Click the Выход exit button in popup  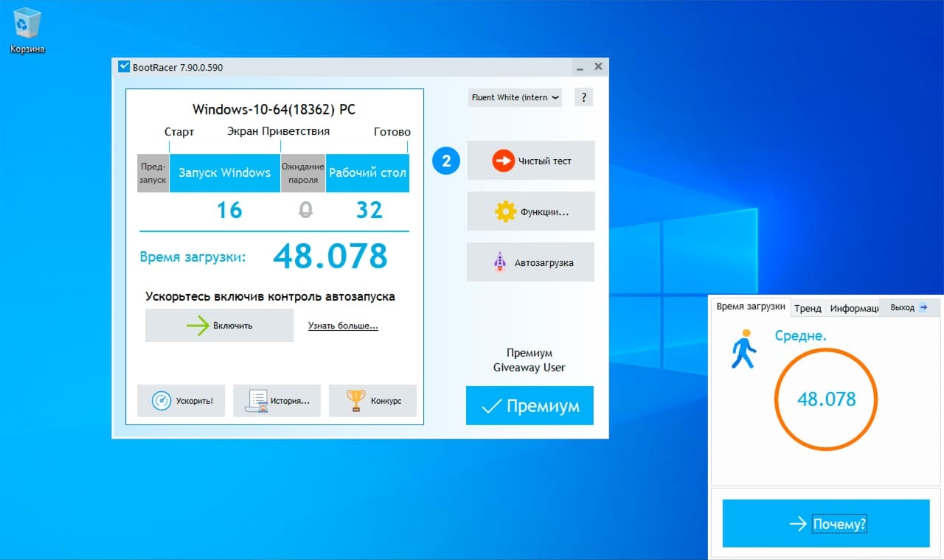(909, 307)
